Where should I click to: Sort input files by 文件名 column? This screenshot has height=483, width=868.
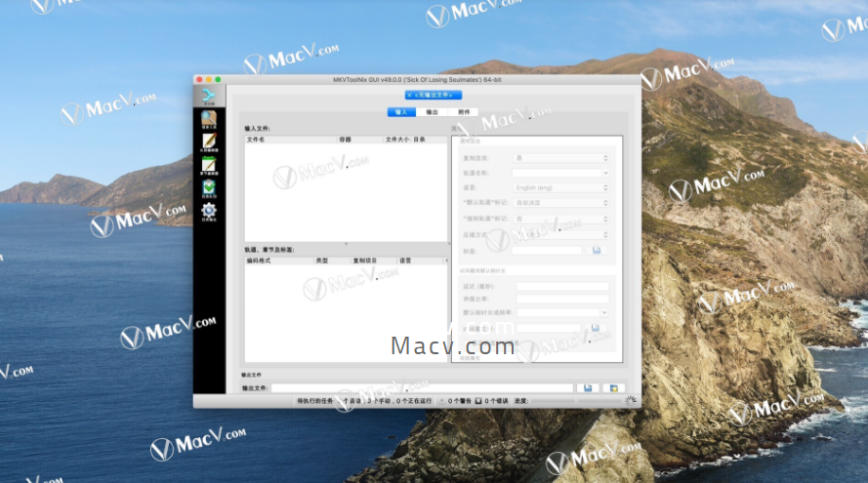click(x=291, y=140)
